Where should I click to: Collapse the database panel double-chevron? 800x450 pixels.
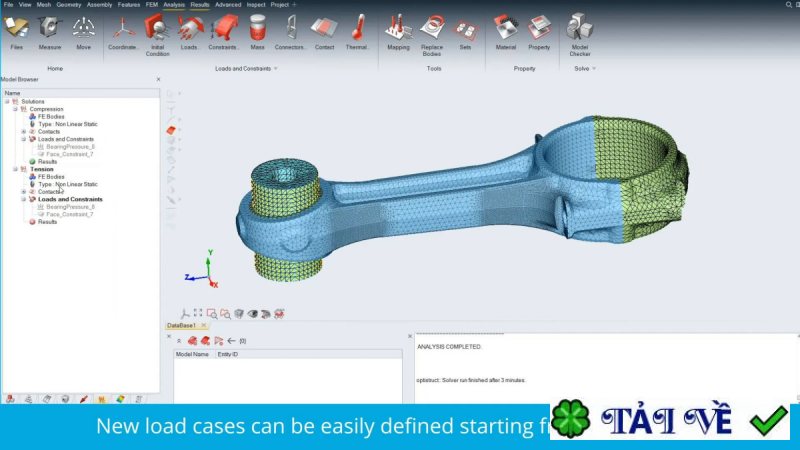coord(179,341)
